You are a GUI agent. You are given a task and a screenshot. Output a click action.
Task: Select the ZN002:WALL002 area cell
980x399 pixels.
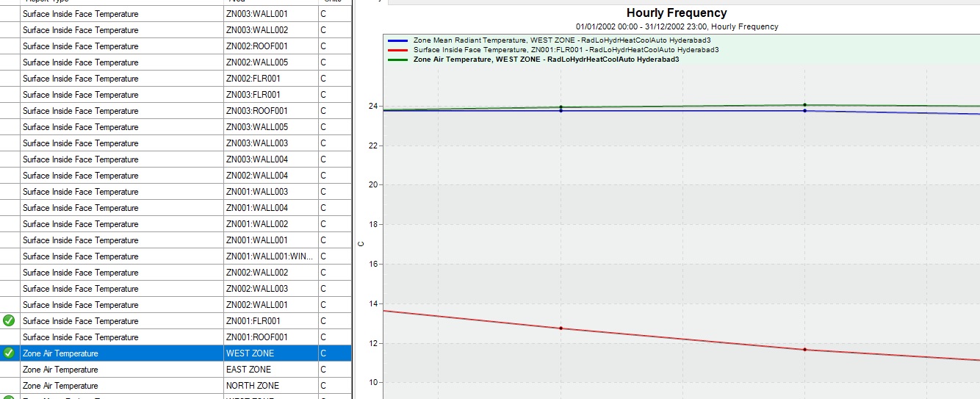click(270, 273)
